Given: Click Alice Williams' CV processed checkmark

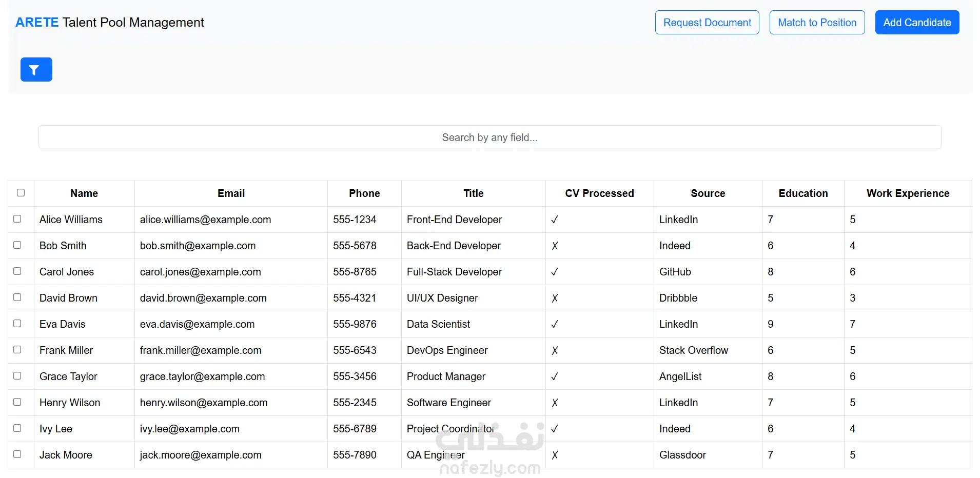Looking at the screenshot, I should (555, 220).
